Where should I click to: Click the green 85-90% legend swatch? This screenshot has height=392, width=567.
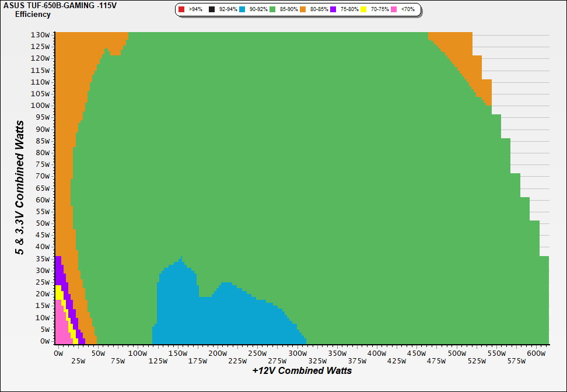coord(272,10)
